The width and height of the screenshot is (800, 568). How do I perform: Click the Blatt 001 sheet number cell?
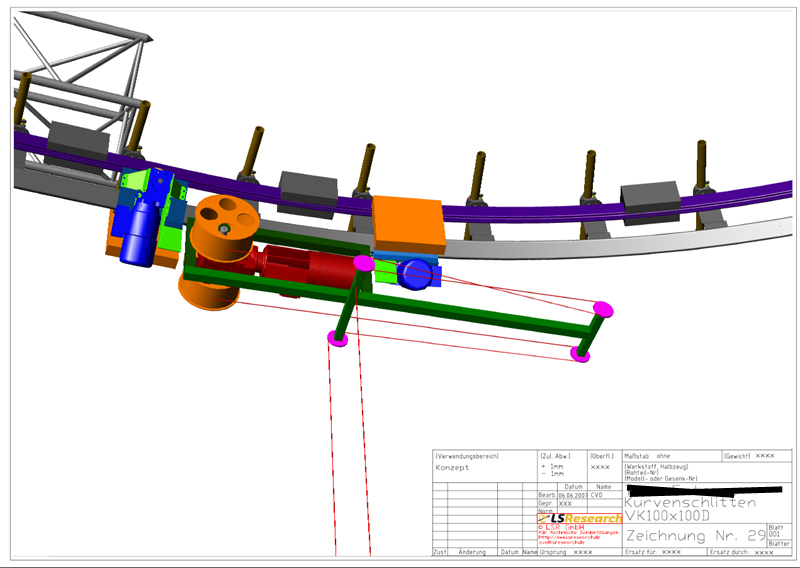point(774,531)
